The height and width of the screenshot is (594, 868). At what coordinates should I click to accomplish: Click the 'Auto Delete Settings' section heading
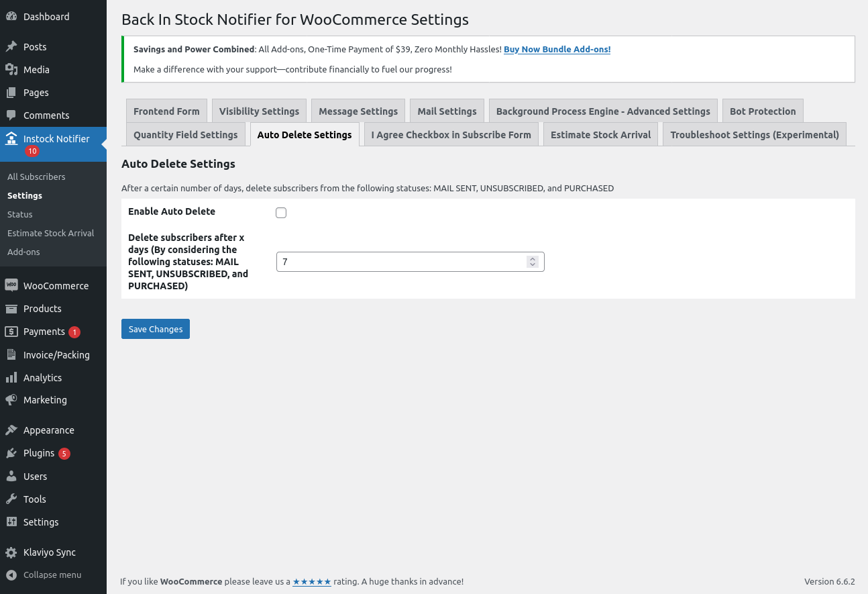coord(178,164)
